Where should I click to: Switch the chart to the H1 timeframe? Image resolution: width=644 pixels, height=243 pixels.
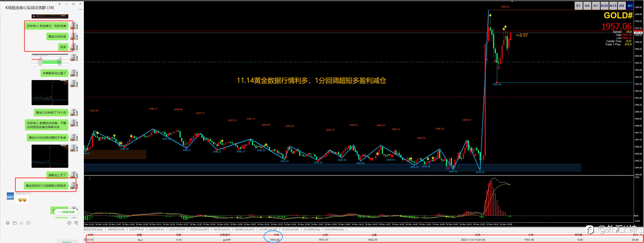596,6
